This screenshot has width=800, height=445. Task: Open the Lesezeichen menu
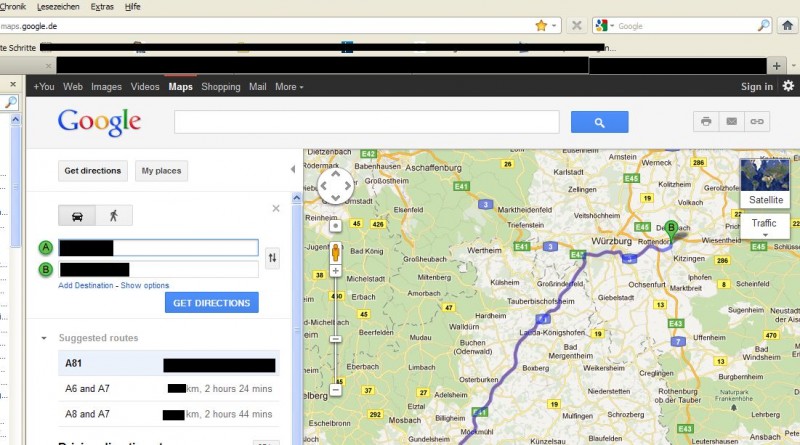(58, 7)
